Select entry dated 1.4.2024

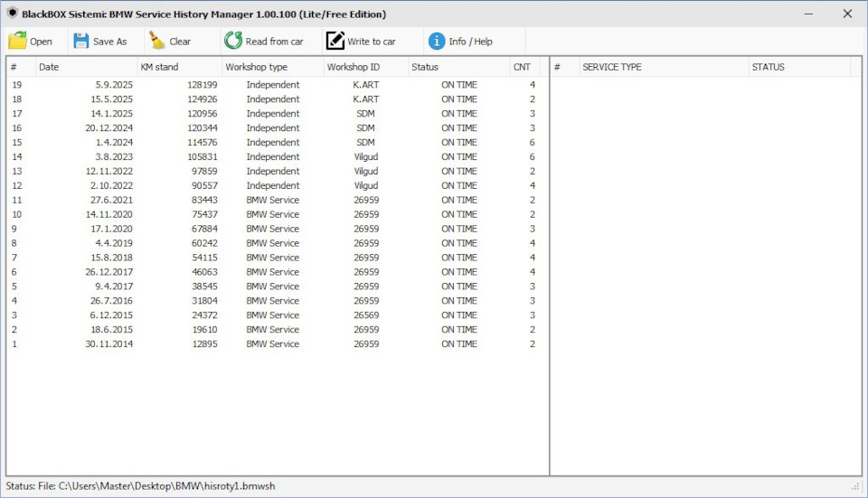273,142
